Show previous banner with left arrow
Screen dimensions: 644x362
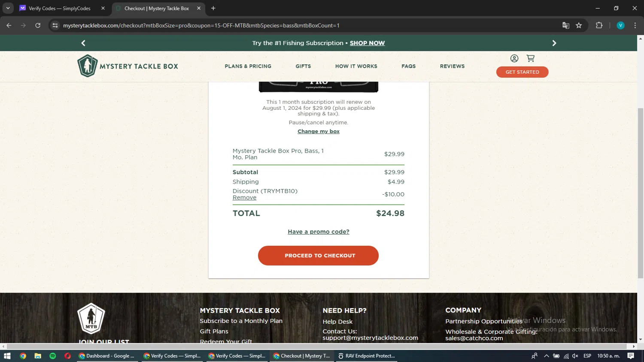tap(83, 43)
